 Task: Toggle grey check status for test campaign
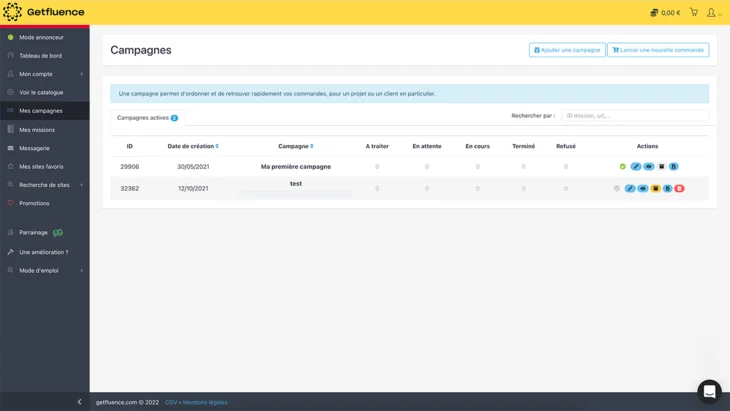coord(616,189)
